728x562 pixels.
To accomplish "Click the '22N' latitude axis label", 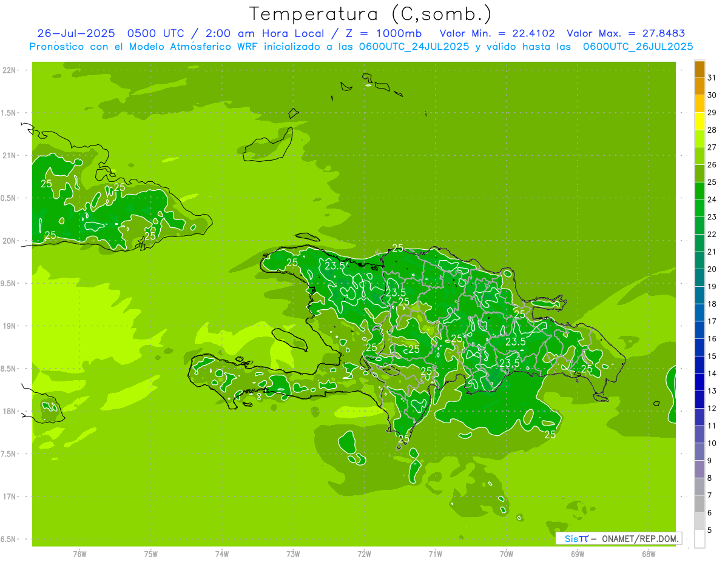I will pyautogui.click(x=9, y=70).
